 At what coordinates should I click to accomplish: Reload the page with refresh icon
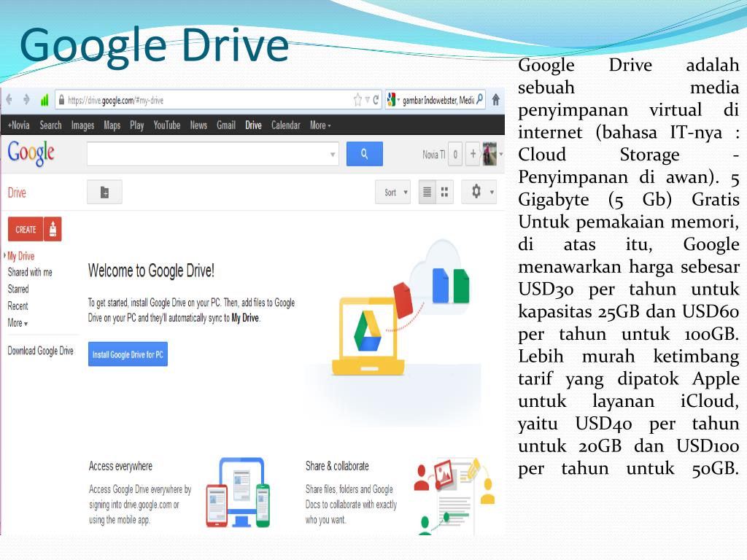376,100
